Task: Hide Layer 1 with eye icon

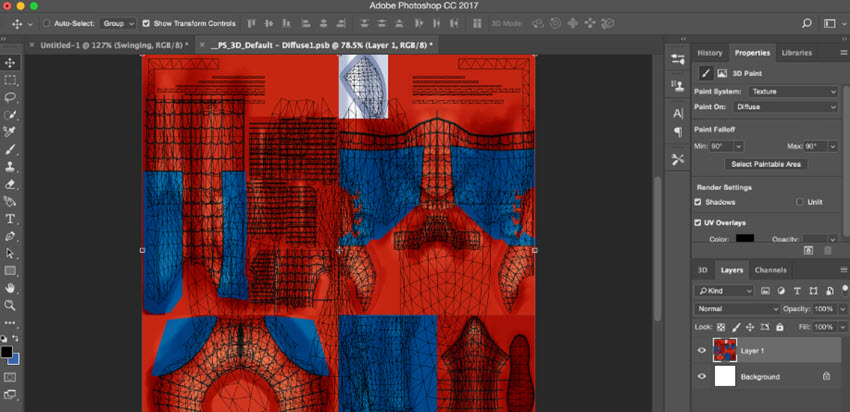Action: pos(702,351)
